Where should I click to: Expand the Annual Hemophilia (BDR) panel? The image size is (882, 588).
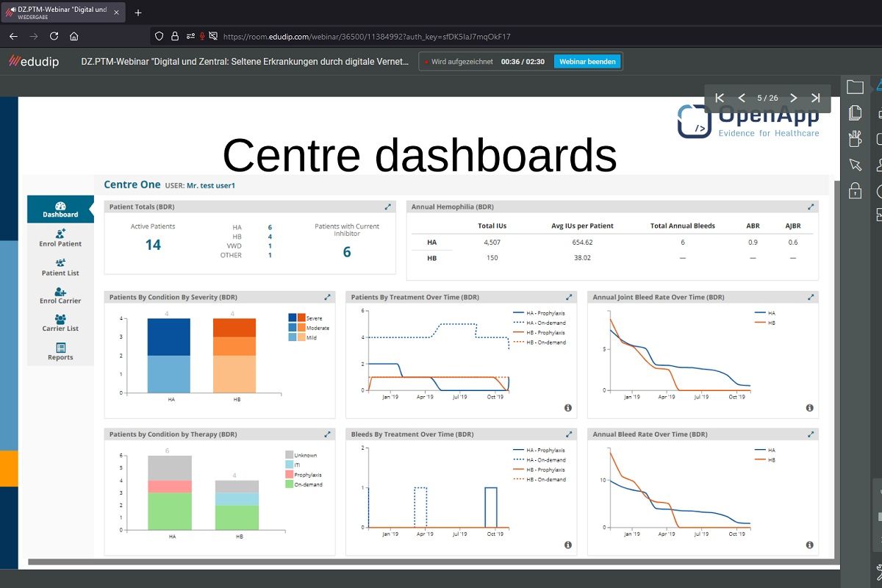(811, 207)
